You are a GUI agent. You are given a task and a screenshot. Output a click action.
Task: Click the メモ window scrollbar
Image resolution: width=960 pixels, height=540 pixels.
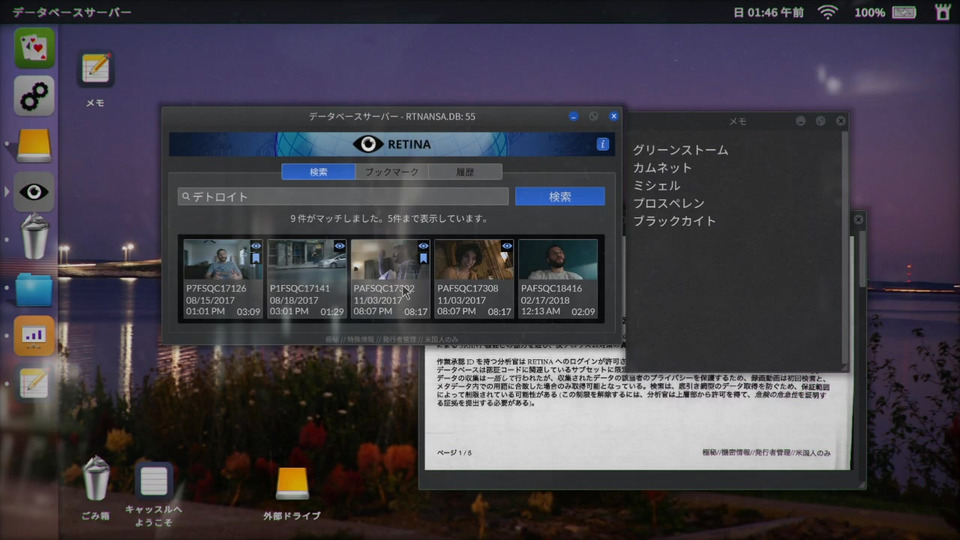click(845, 248)
